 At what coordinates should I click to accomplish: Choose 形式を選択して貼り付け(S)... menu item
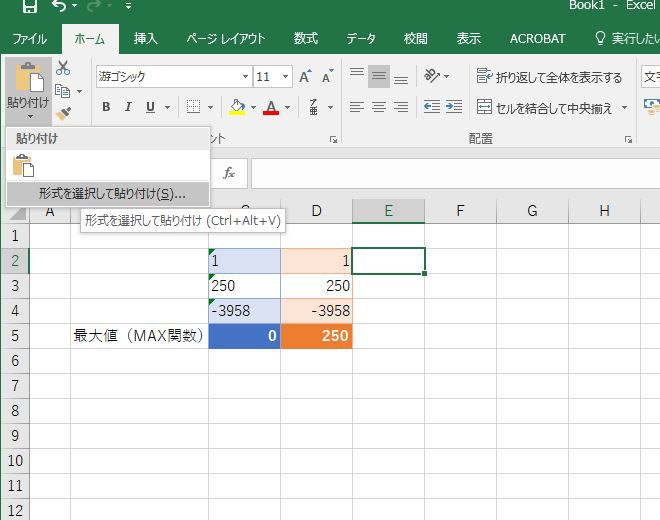(108, 194)
